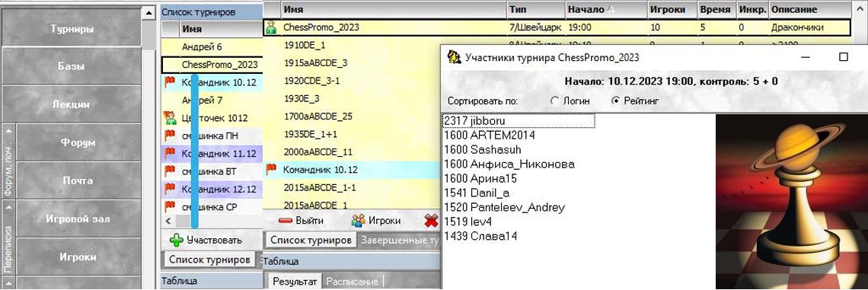Image resolution: width=868 pixels, height=290 pixels.
Task: Open Почта from the sidebar
Action: pos(78,180)
